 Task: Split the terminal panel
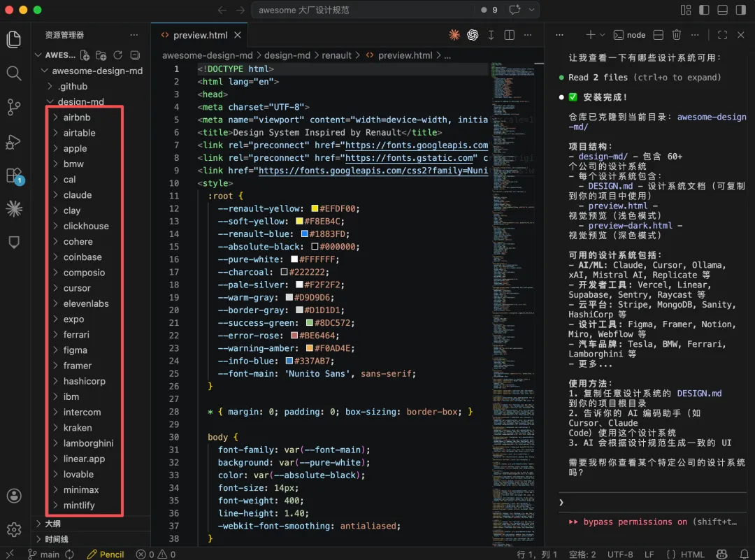tap(659, 35)
